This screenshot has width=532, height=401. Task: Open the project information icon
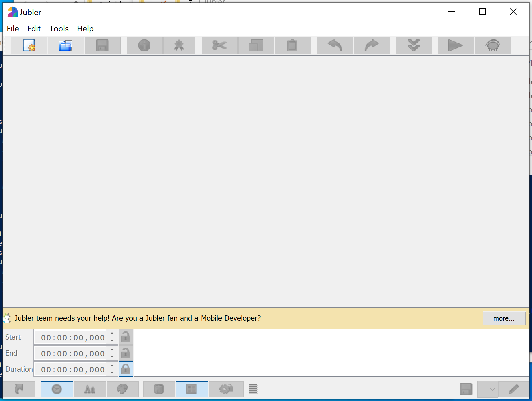pos(144,46)
